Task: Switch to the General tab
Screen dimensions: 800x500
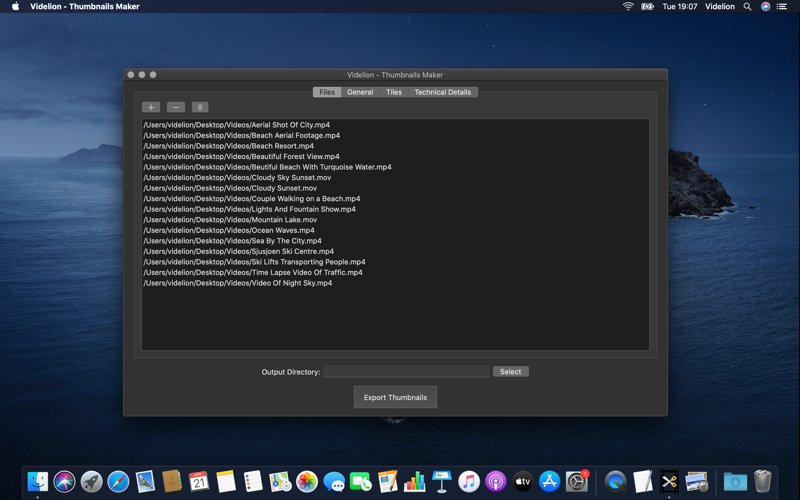Action: click(360, 92)
